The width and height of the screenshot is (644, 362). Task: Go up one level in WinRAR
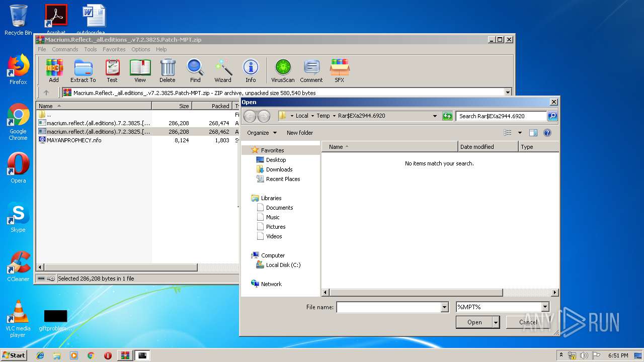46,93
